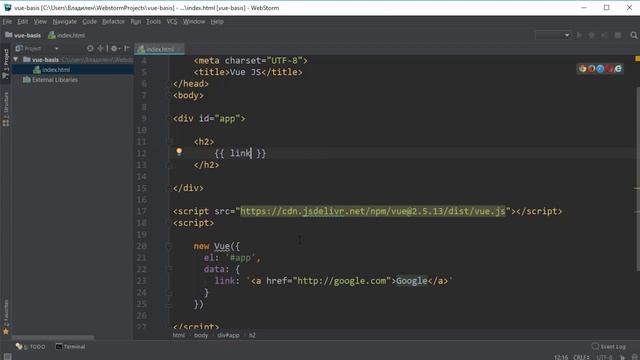
Task: Open the Run menu
Action: (136, 22)
